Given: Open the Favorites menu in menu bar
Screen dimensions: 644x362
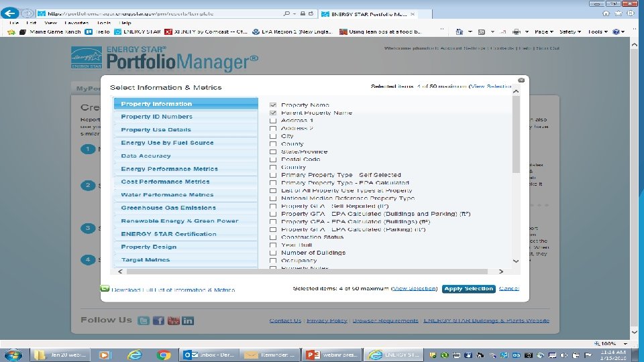Looking at the screenshot, I should (76, 23).
